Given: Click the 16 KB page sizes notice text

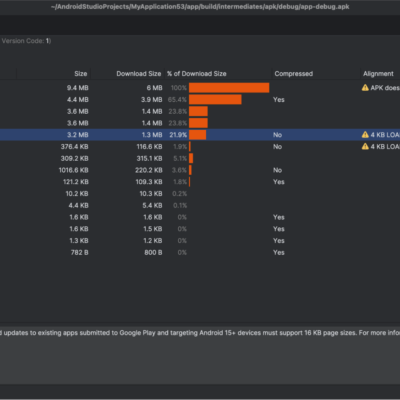Looking at the screenshot, I should tap(200, 333).
